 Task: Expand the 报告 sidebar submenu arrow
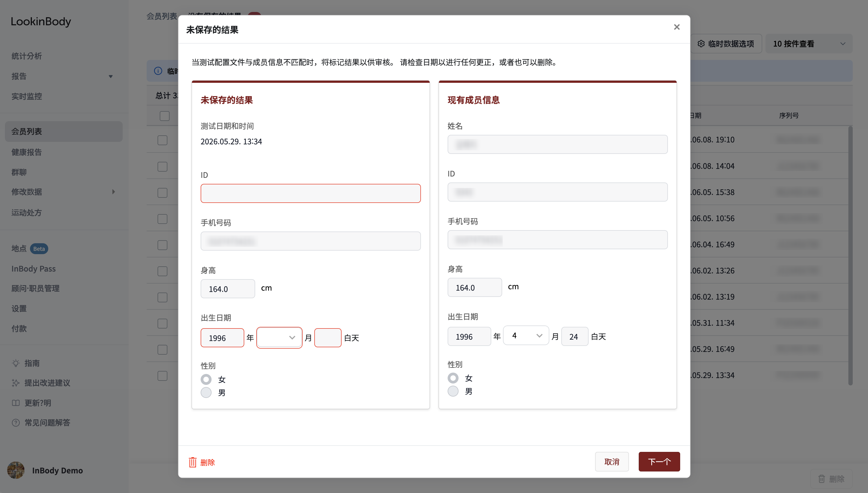coord(110,77)
